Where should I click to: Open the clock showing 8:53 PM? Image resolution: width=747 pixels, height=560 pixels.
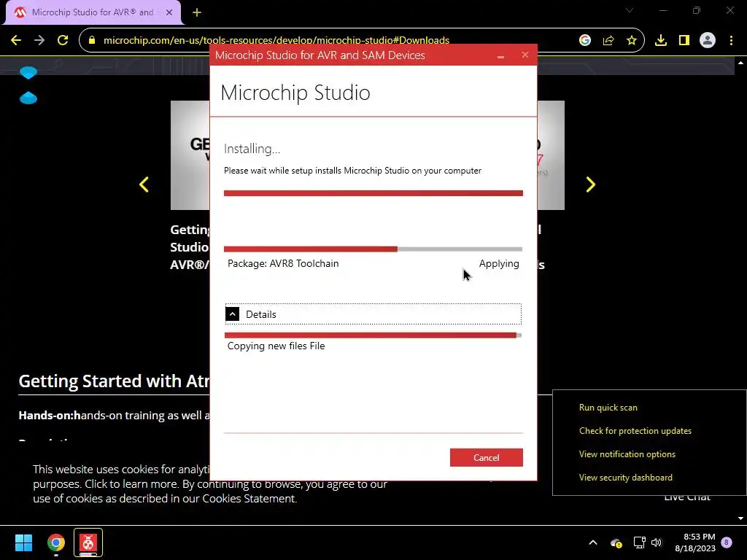click(695, 542)
